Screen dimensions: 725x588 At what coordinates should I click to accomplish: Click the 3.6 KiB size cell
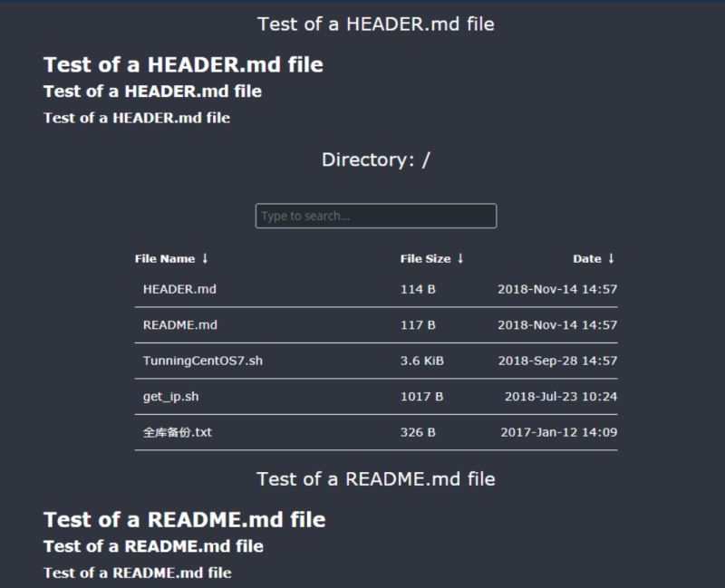pos(421,361)
